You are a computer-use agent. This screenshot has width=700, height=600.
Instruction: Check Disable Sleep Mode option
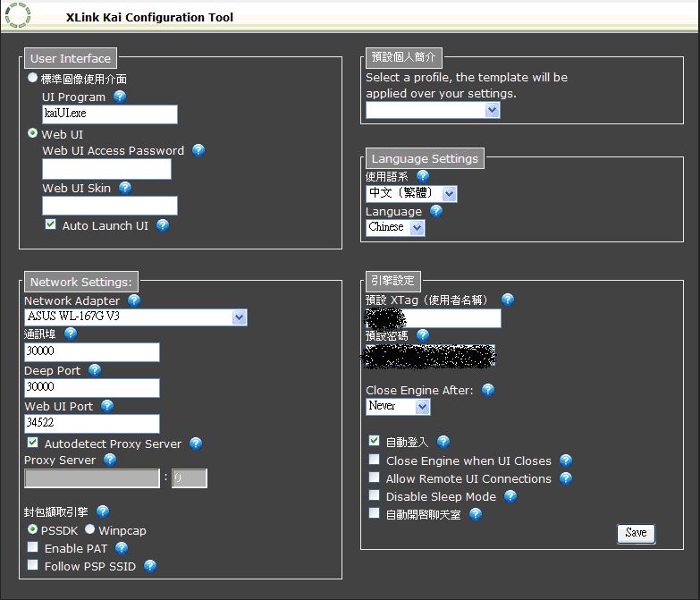pos(374,495)
